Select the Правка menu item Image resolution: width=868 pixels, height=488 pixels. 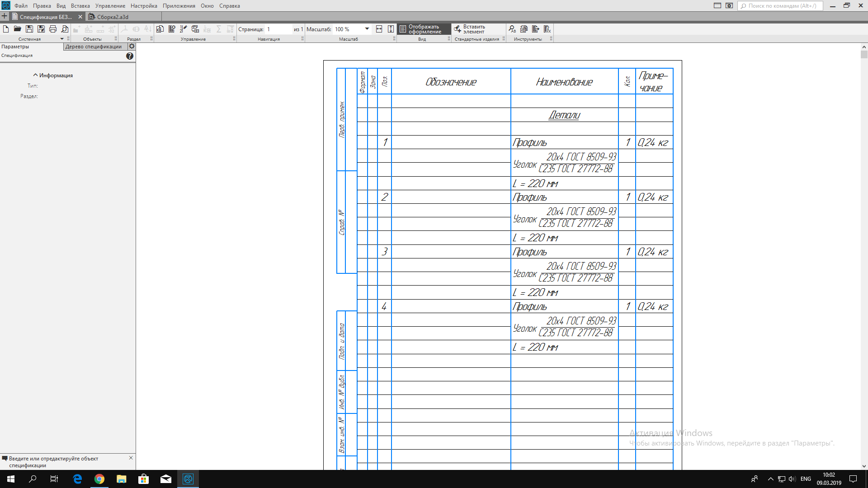(x=42, y=5)
